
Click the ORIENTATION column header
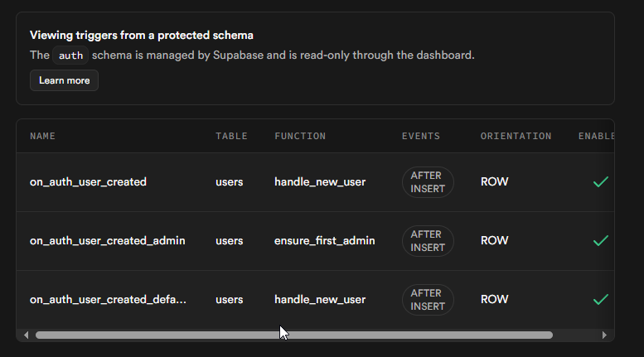tap(516, 136)
